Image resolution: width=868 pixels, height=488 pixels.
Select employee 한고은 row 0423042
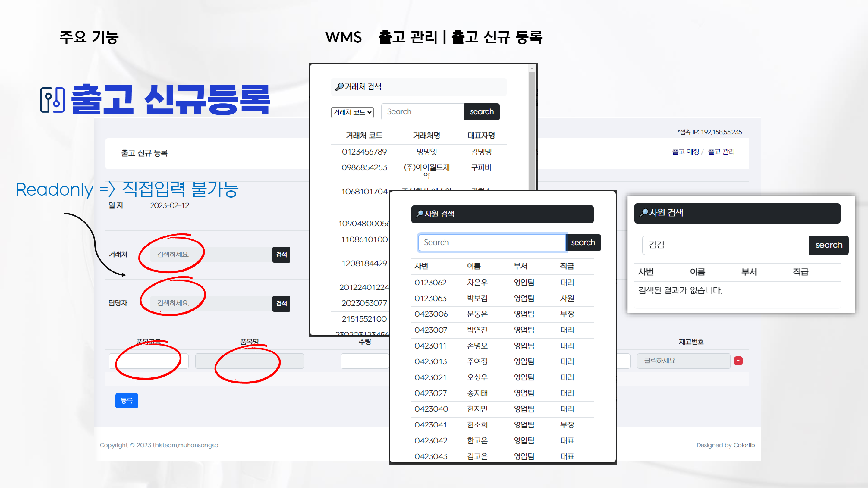click(502, 441)
